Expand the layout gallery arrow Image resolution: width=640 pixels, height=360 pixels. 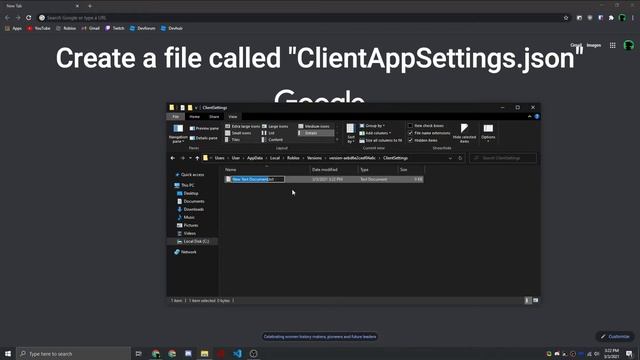click(337, 140)
